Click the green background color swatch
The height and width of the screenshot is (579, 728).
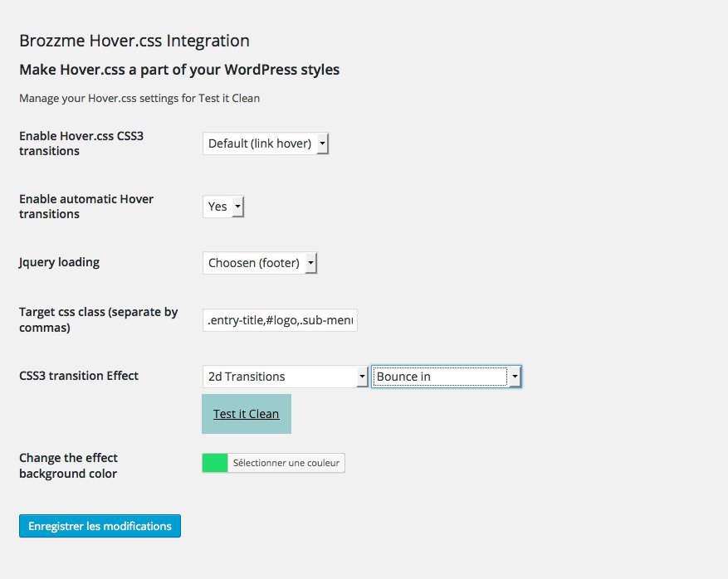[x=215, y=463]
